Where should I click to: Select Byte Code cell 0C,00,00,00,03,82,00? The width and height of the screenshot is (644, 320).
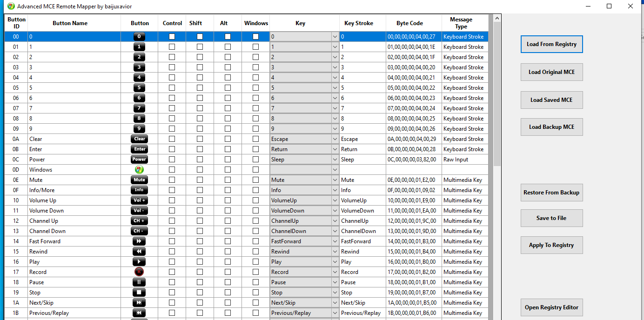[x=414, y=159]
